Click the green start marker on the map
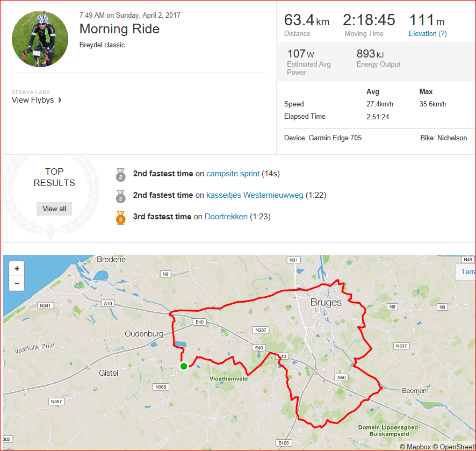Image resolution: width=476 pixels, height=451 pixels. (x=184, y=366)
